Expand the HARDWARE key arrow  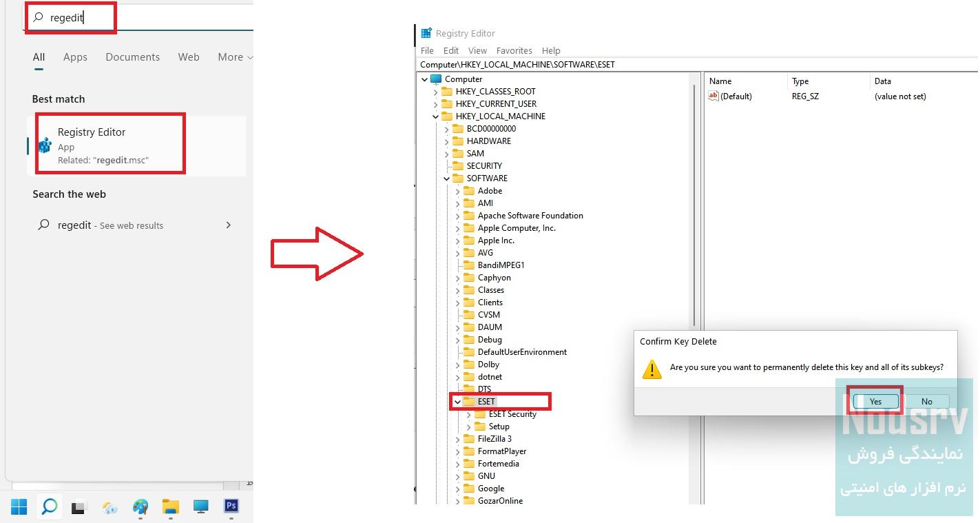pos(446,141)
